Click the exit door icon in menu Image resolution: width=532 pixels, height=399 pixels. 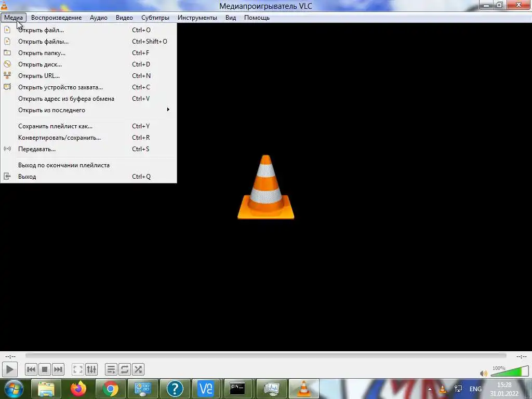tap(7, 176)
